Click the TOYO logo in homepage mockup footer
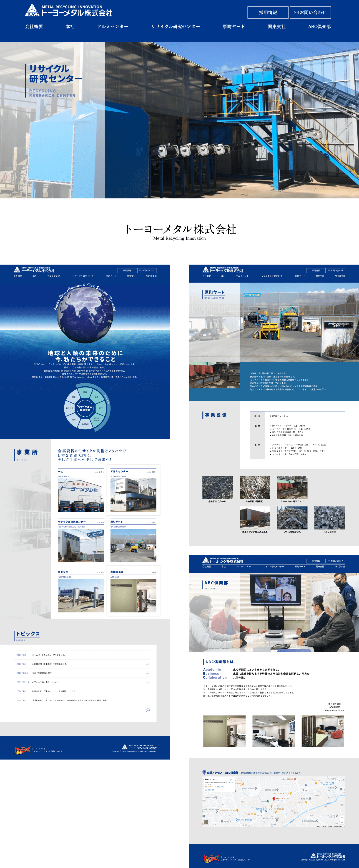Screen dimensions: 359x868 point(139,747)
